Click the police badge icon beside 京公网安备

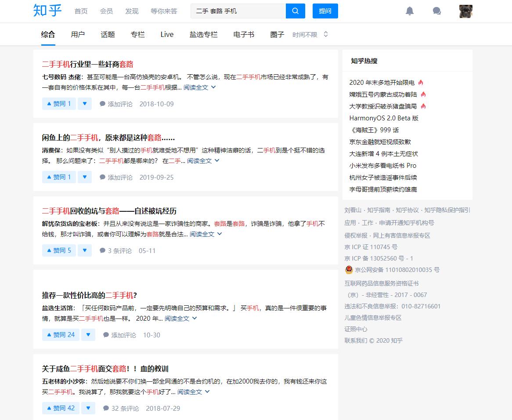point(348,270)
